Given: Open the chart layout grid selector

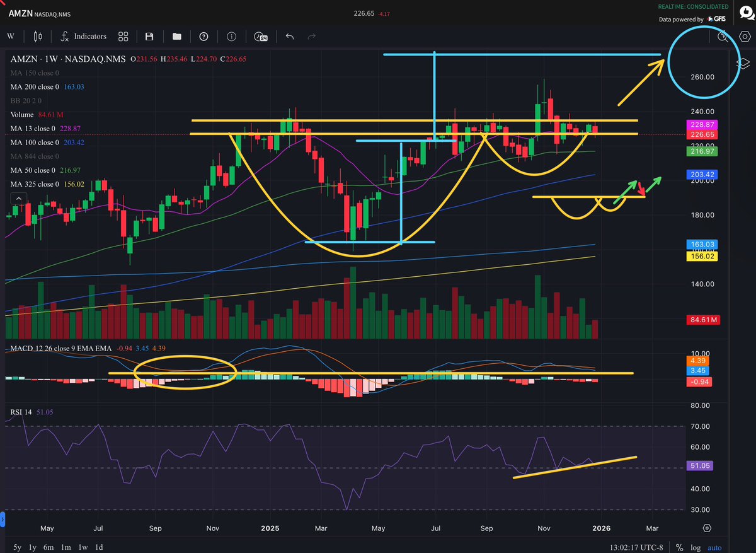Looking at the screenshot, I should click(123, 37).
